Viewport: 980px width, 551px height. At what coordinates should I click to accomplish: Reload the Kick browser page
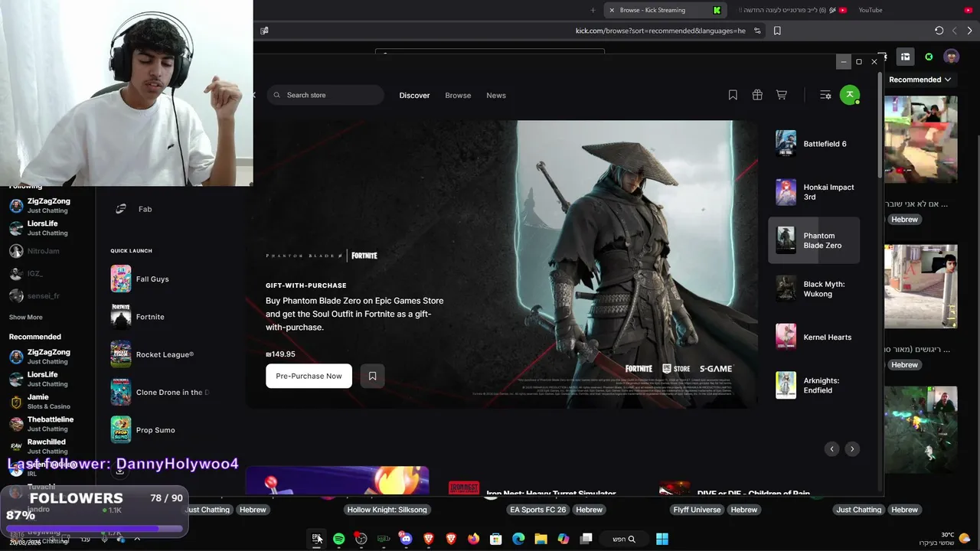939,31
